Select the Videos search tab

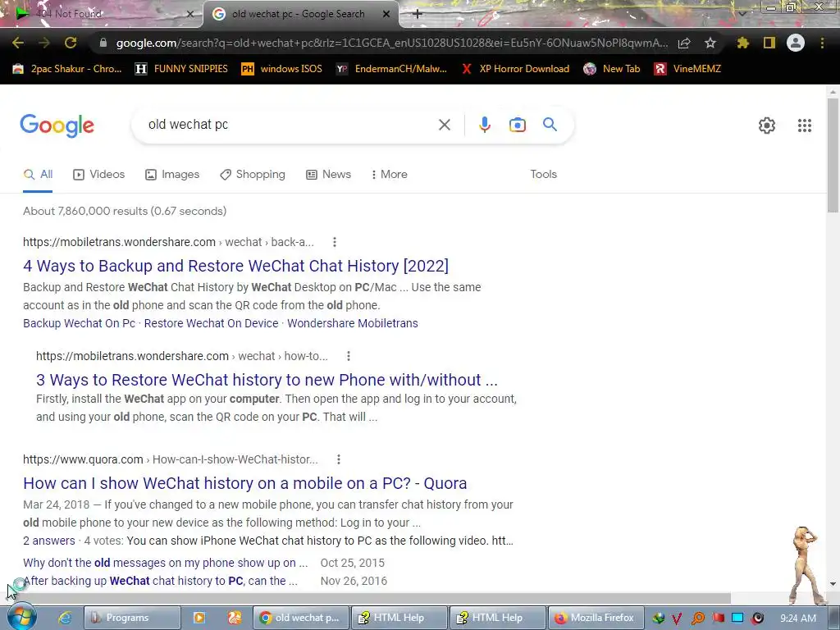[x=98, y=175]
